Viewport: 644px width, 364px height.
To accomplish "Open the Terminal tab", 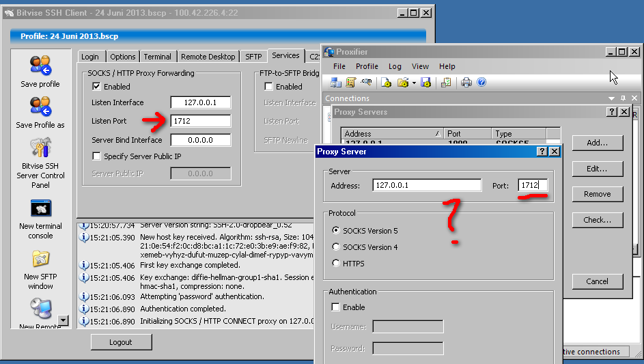I will (x=157, y=57).
